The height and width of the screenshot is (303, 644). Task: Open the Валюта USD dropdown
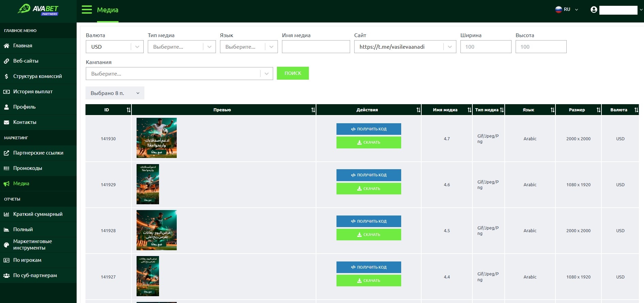tap(114, 47)
